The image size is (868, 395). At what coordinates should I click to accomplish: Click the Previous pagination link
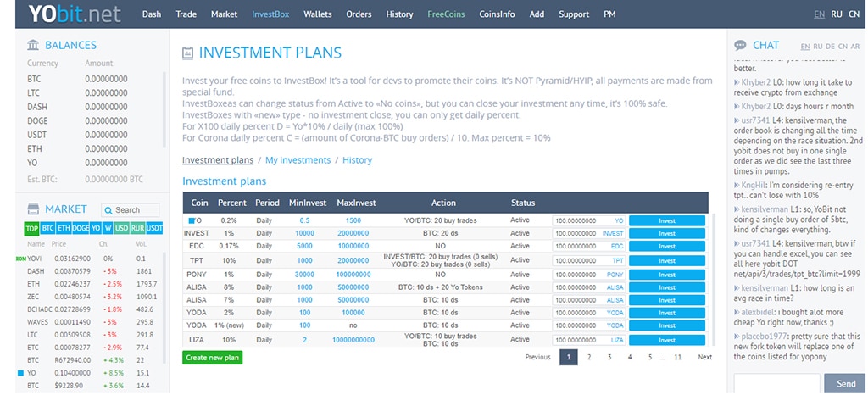(x=538, y=358)
